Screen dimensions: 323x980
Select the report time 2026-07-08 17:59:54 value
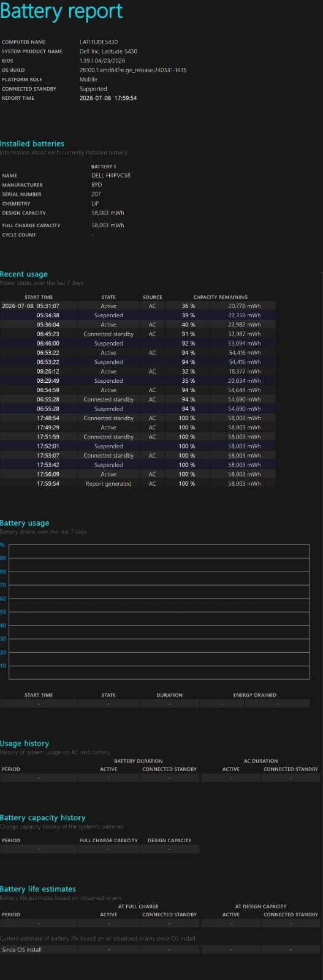[108, 98]
